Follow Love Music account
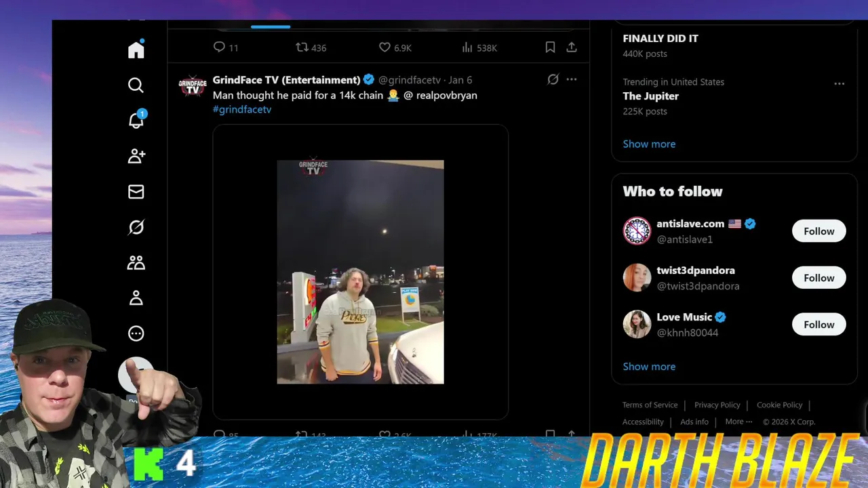This screenshot has height=488, width=868. (x=819, y=325)
